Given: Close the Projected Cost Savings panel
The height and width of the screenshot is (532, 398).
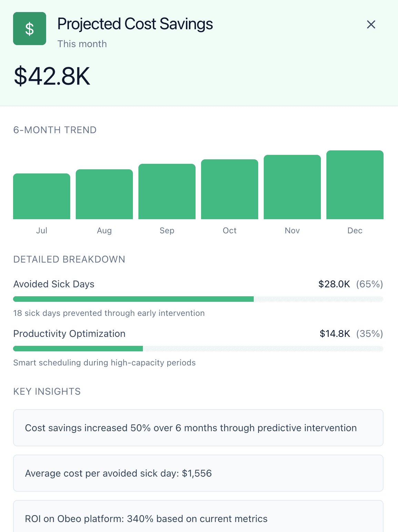Looking at the screenshot, I should [371, 25].
